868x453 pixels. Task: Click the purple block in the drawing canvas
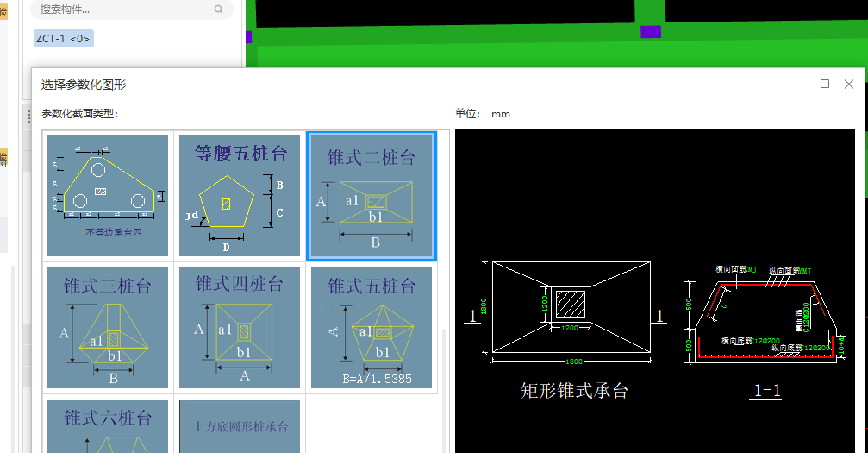point(651,32)
